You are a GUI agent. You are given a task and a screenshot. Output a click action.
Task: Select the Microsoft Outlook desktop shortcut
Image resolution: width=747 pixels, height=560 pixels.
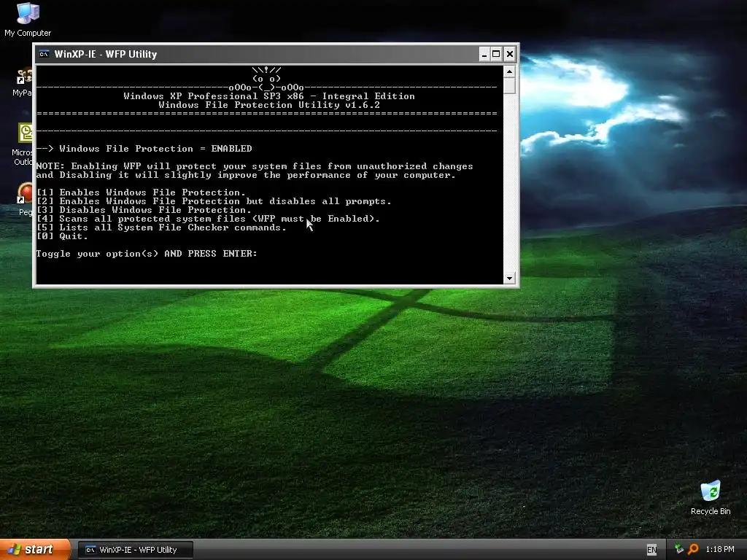click(23, 144)
